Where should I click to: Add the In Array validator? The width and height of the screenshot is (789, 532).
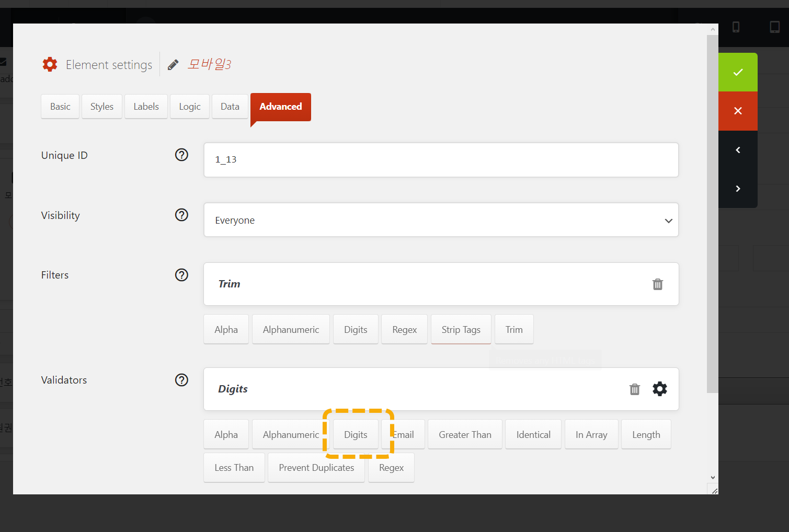tap(591, 435)
